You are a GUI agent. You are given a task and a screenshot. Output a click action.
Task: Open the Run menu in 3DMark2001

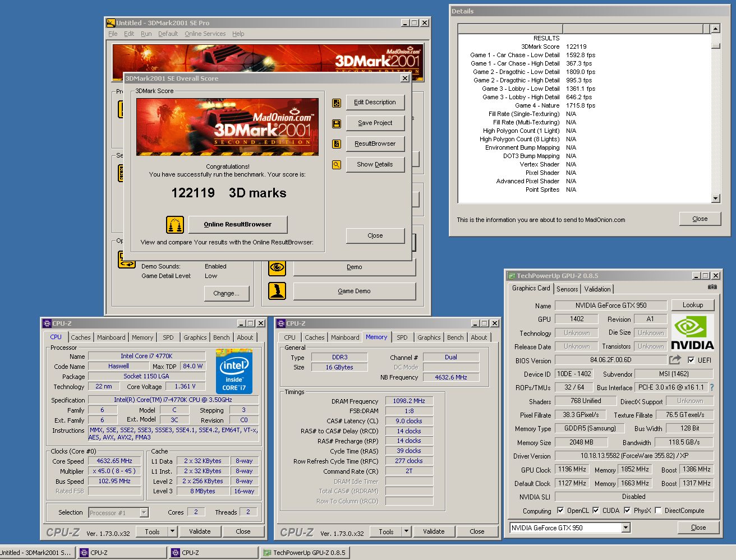[x=146, y=34]
